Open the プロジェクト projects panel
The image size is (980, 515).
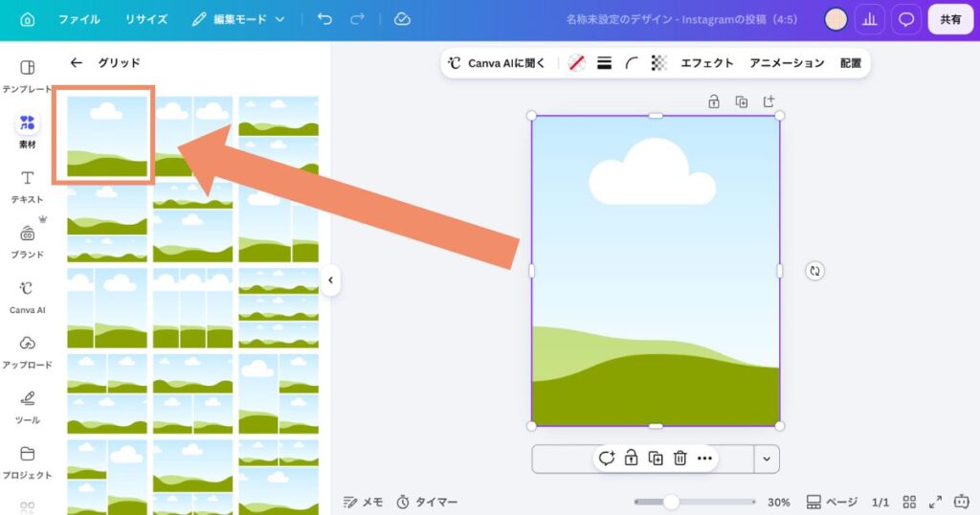28,462
